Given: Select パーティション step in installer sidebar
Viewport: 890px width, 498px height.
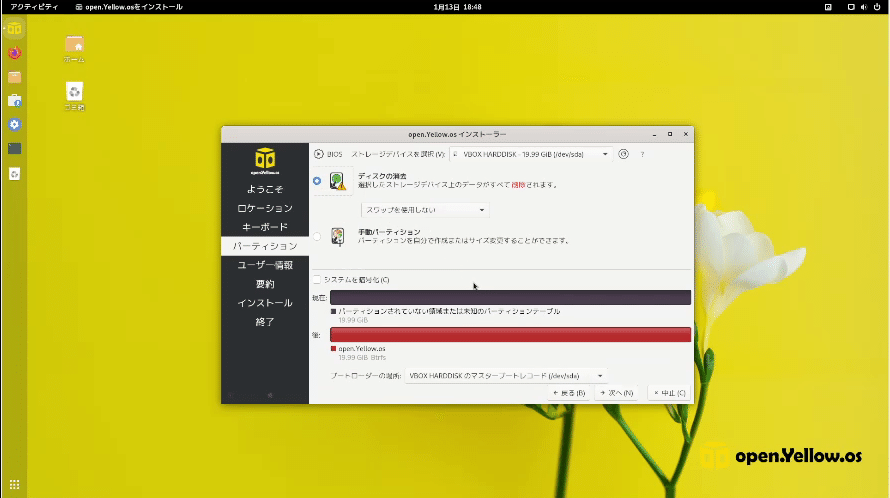Looking at the screenshot, I should click(x=265, y=246).
